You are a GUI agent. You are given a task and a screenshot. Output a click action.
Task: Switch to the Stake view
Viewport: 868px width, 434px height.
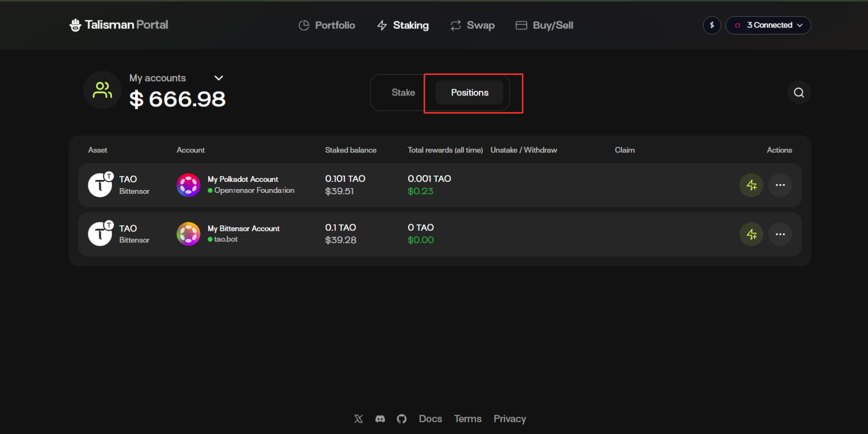[x=403, y=93]
